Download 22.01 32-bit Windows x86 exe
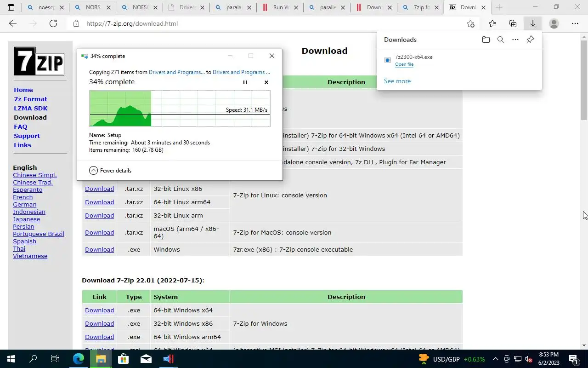 coord(99,323)
